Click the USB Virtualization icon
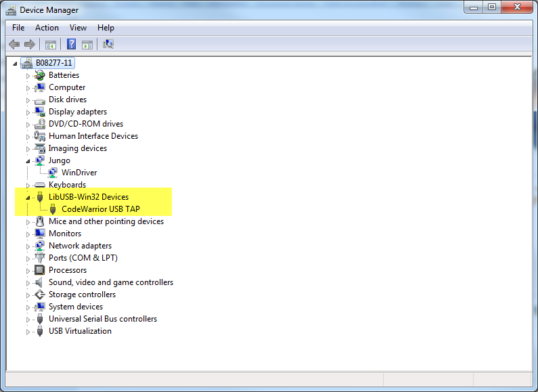This screenshot has width=538, height=392. [40, 331]
